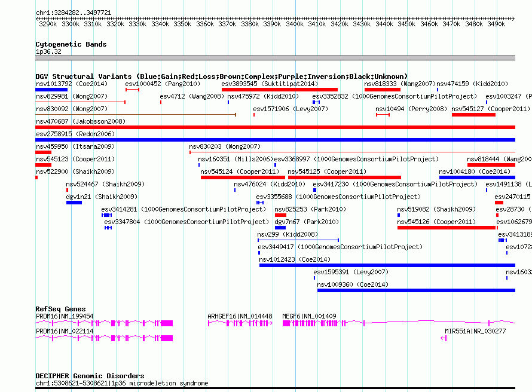Click the 1p36 microdeletion syndrome entry

[x=122, y=383]
